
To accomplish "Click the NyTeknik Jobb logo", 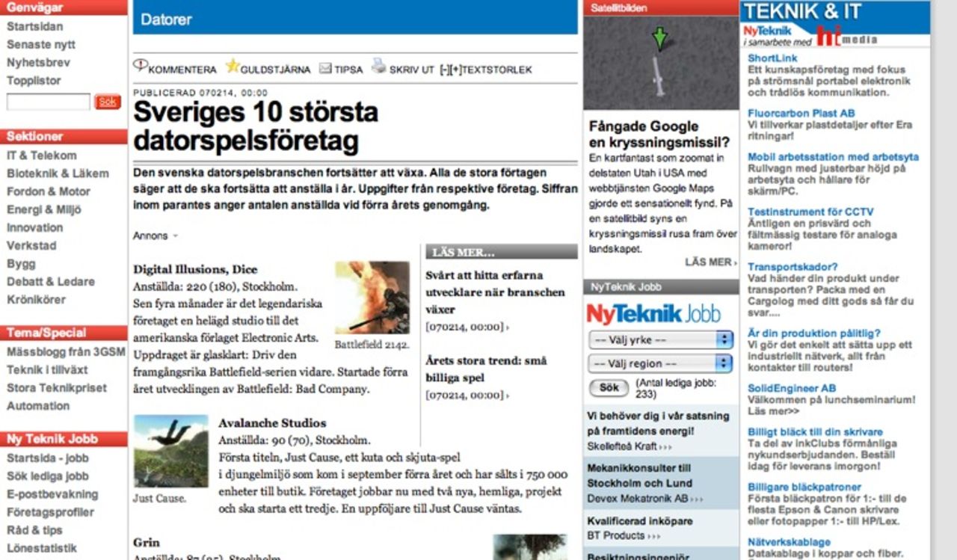I will coord(653,313).
